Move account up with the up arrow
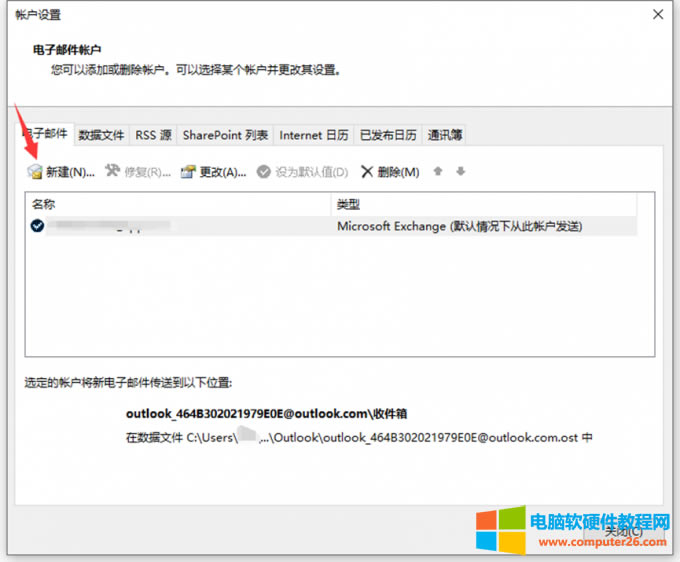This screenshot has width=680, height=562. click(x=438, y=171)
